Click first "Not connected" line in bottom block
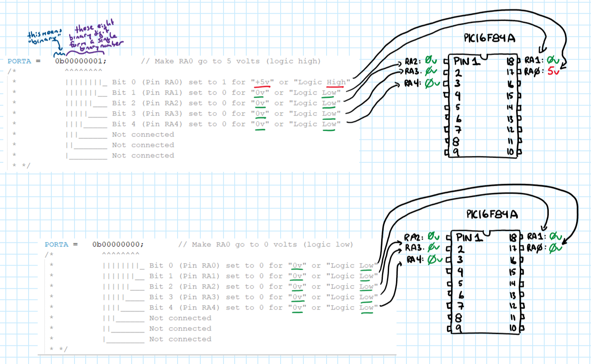The image size is (591, 364). (180, 318)
